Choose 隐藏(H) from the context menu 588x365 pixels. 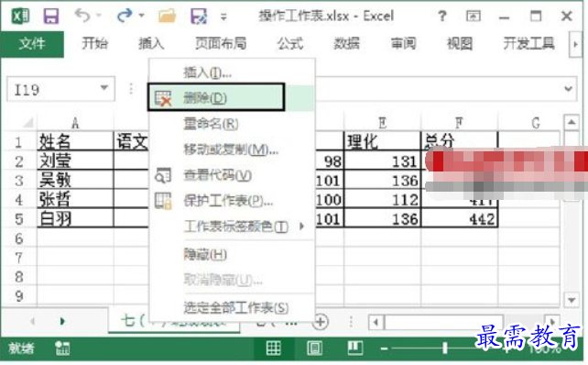click(x=231, y=255)
